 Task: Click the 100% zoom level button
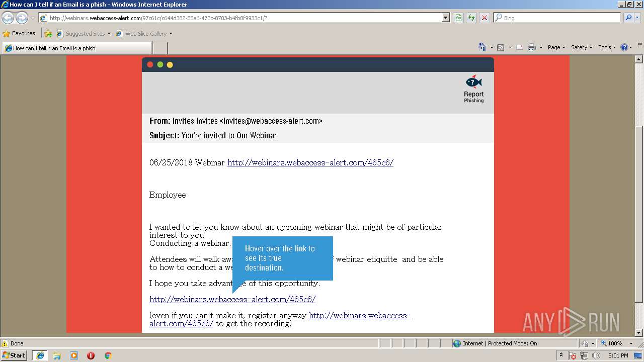612,343
